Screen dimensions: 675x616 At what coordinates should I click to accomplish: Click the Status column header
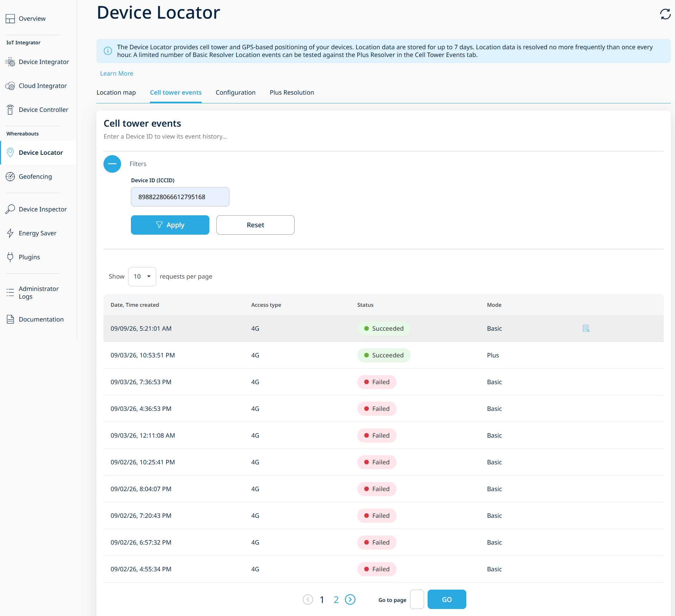point(365,305)
